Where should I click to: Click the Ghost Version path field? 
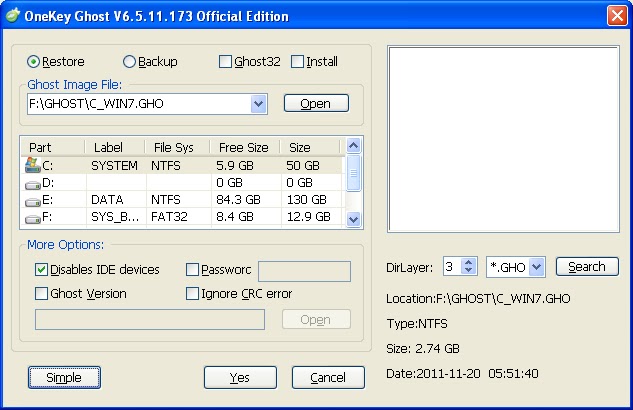150,320
